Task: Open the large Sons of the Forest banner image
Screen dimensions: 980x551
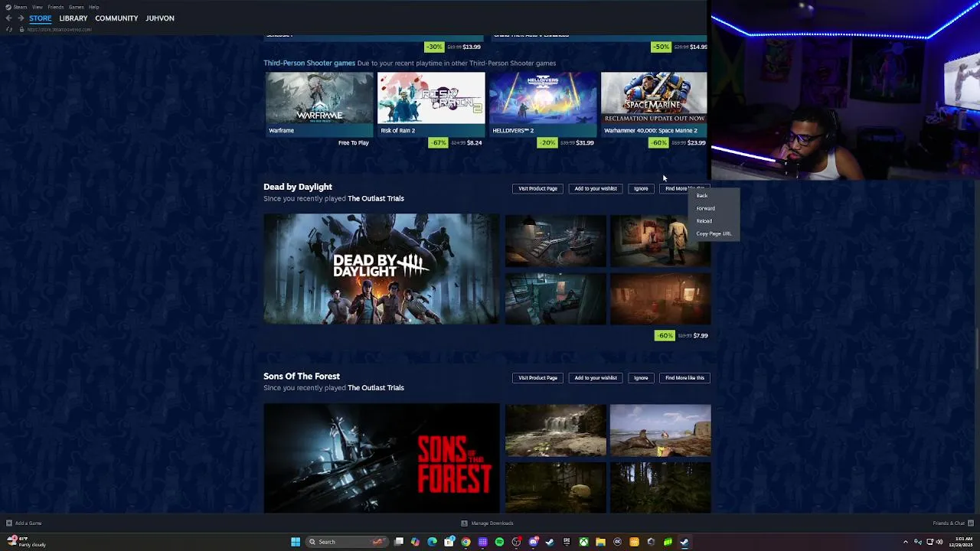Action: pyautogui.click(x=381, y=458)
